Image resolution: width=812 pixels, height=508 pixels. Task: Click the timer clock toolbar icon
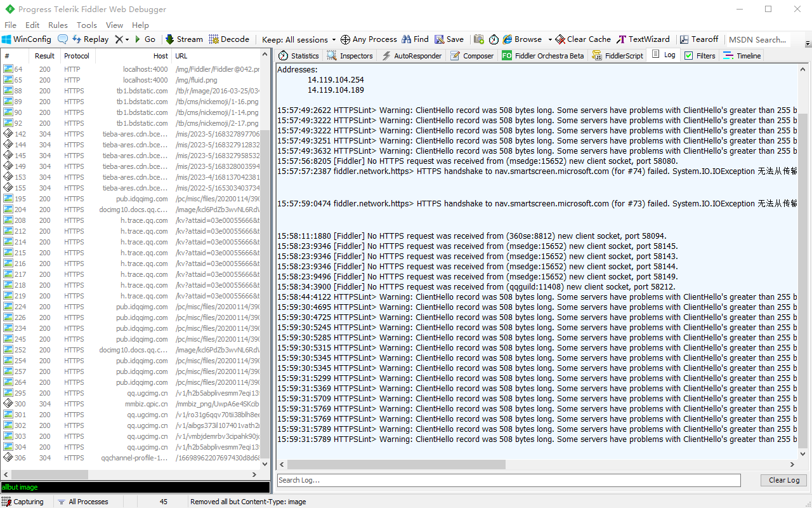[x=494, y=39]
